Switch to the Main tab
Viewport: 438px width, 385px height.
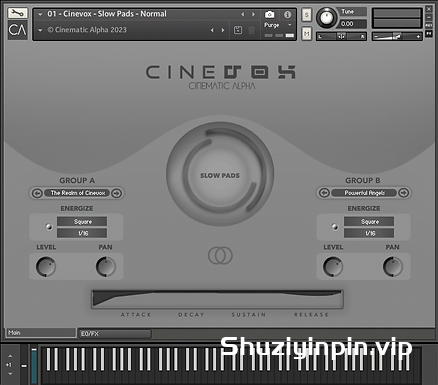pyautogui.click(x=41, y=333)
